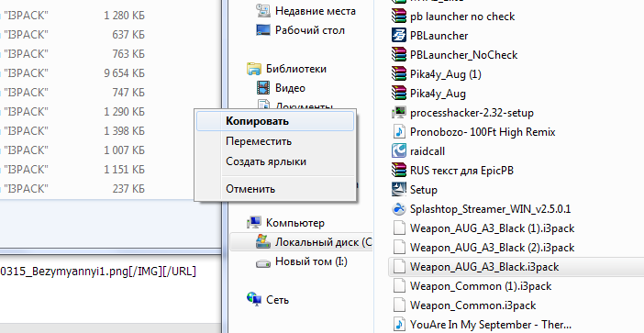Screen dimensions: 644x333
Task: Open Новый том (I:) drive
Action: coord(311,261)
